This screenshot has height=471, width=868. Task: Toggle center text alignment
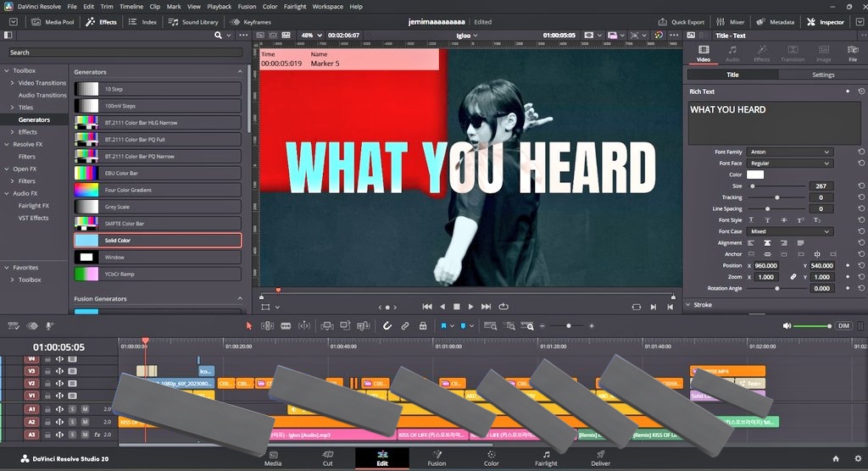pos(767,243)
